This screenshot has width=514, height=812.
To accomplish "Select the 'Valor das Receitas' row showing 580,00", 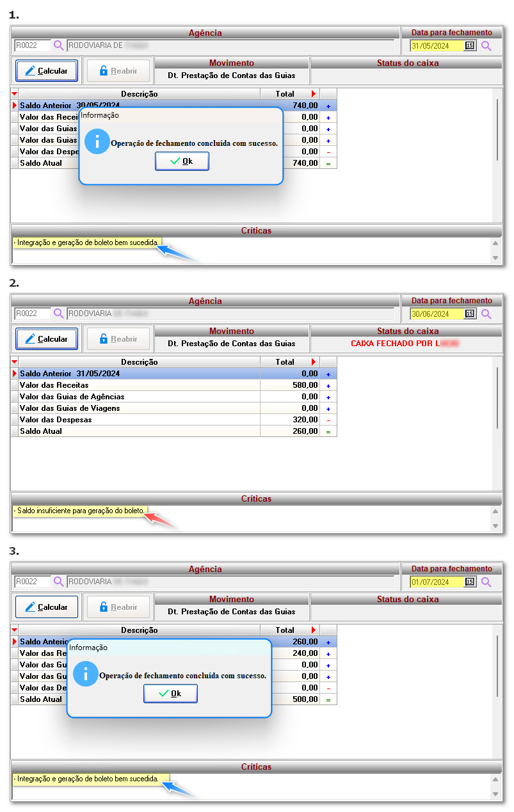I will pos(174,385).
